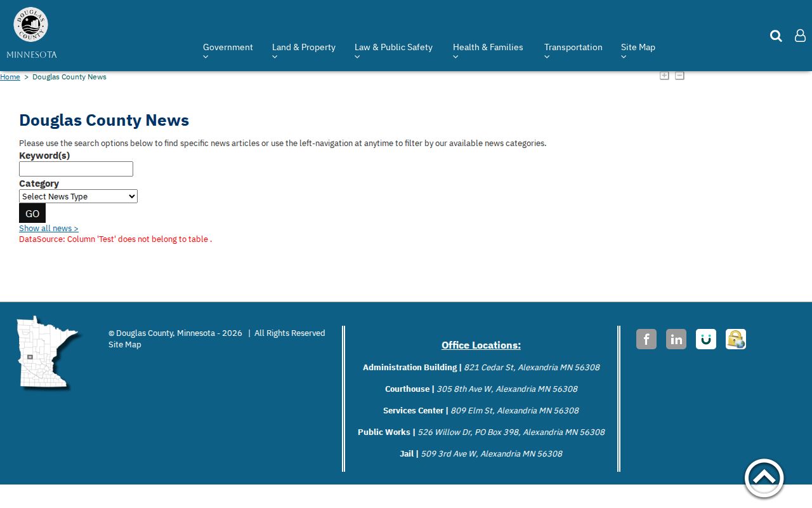The image size is (812, 508).
Task: Focus the Keyword(s) input field
Action: [x=76, y=169]
